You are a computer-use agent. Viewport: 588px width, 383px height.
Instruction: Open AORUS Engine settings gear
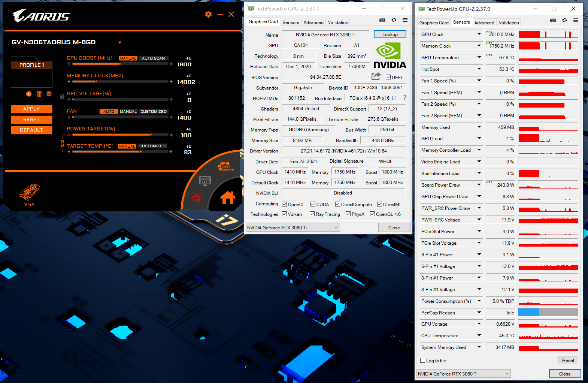[208, 14]
